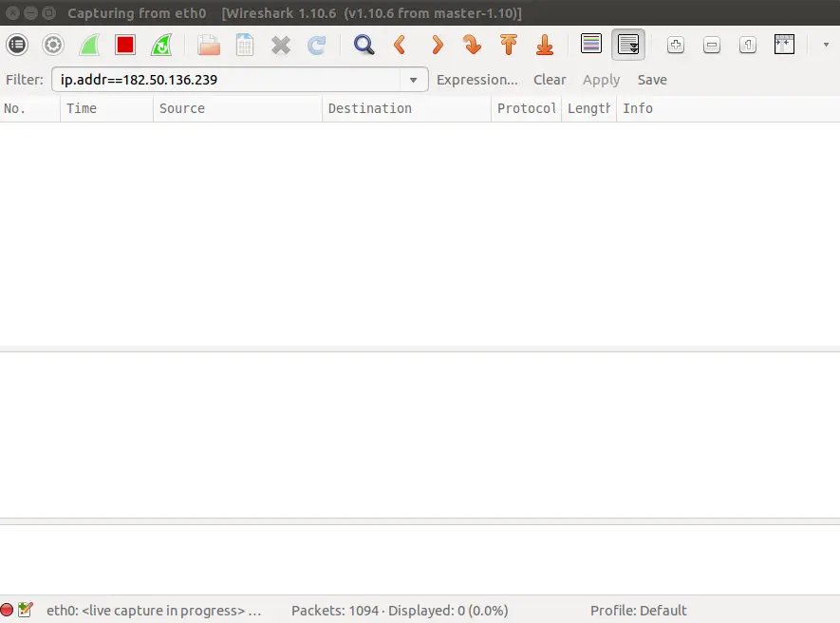
Task: Click the go to packet number icon
Action: (473, 45)
